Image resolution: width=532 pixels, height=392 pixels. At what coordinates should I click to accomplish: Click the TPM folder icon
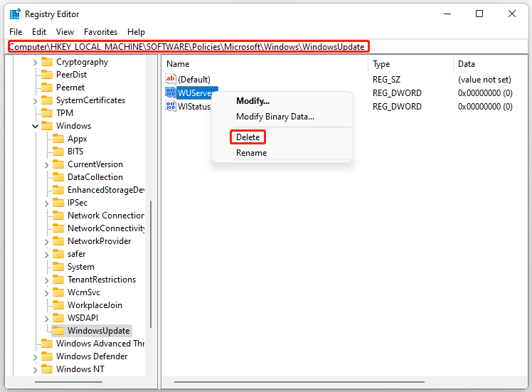[x=47, y=113]
